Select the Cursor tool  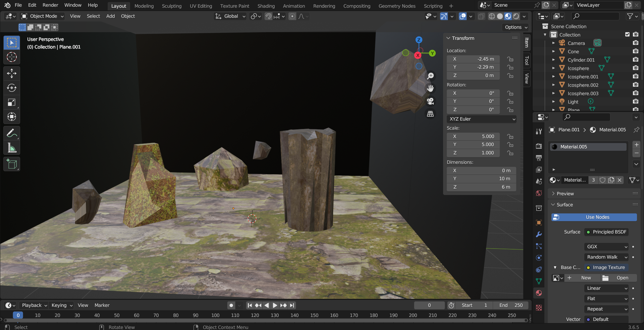(x=12, y=57)
